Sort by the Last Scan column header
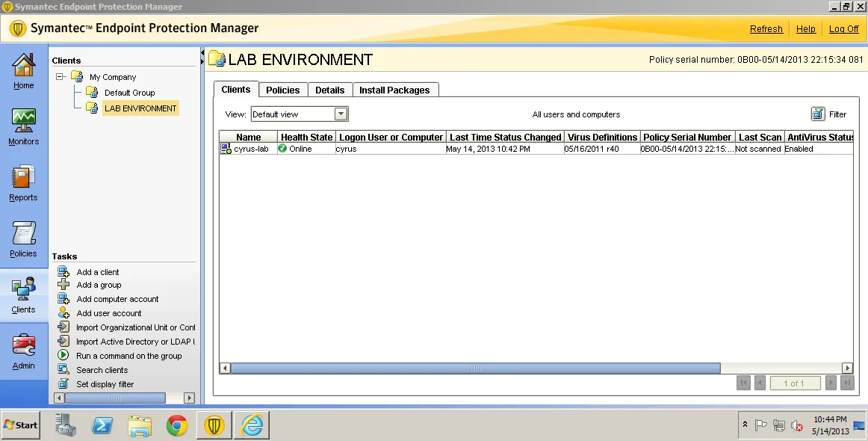This screenshot has width=868, height=441. point(760,137)
